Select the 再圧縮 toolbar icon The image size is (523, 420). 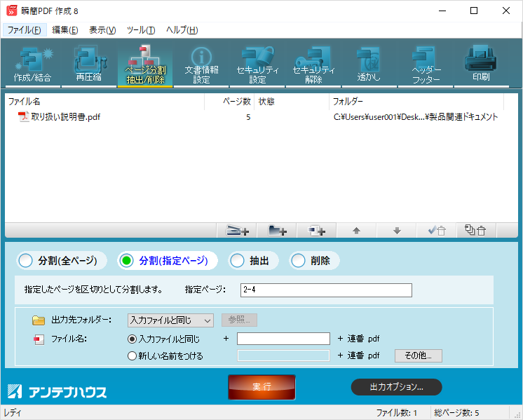(89, 65)
